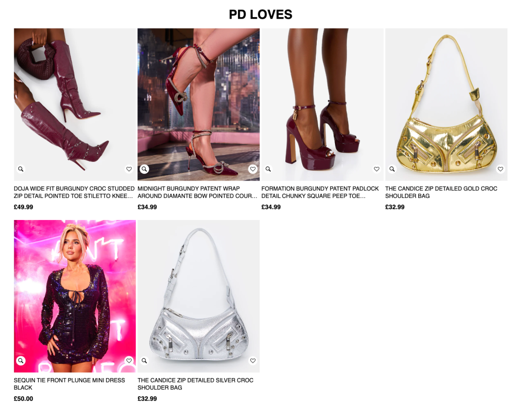Open quick view for gold croc shoulder bag

pos(392,169)
